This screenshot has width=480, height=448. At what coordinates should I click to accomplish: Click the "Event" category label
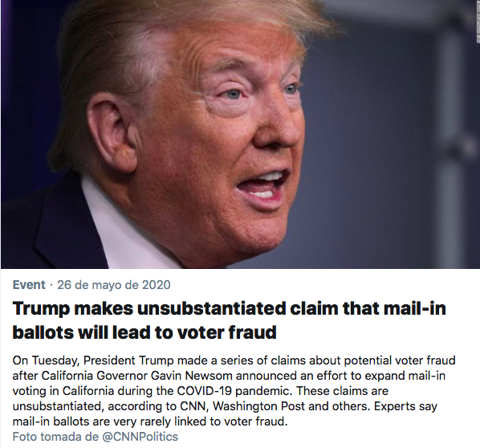29,285
